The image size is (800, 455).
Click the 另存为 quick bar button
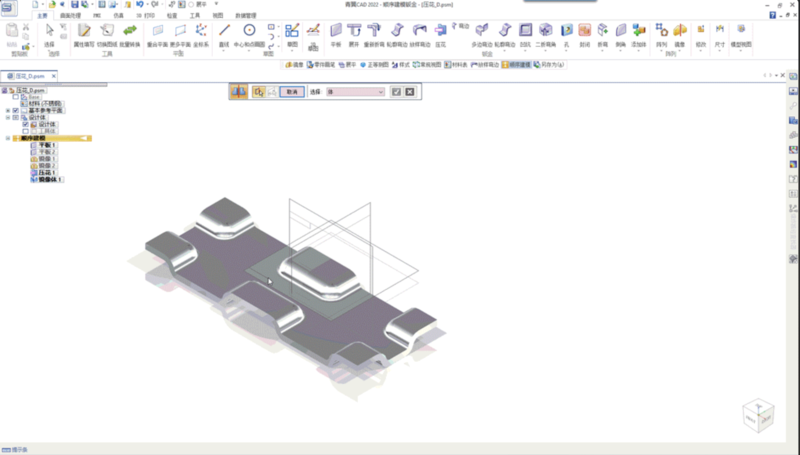point(552,64)
